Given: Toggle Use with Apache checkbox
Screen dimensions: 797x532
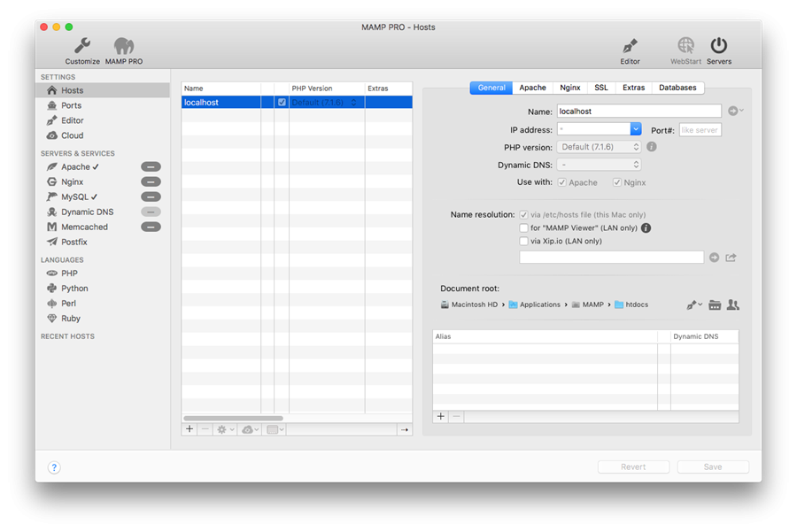Looking at the screenshot, I should point(562,182).
